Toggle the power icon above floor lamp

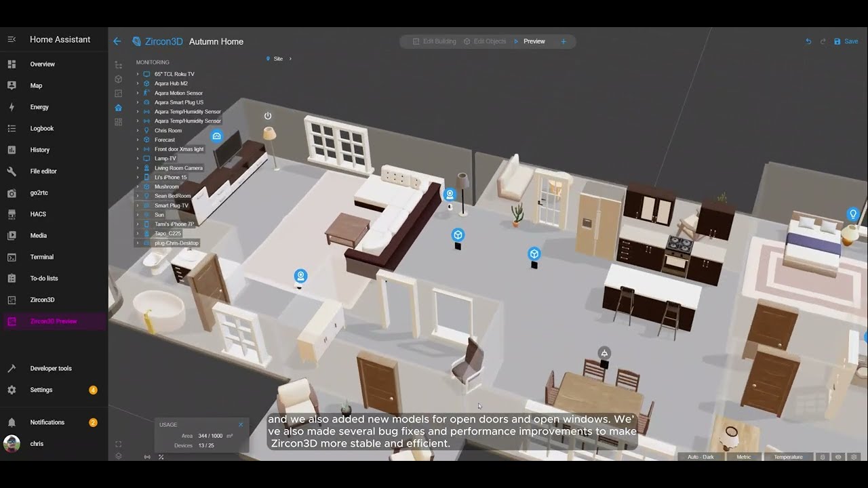pos(268,116)
